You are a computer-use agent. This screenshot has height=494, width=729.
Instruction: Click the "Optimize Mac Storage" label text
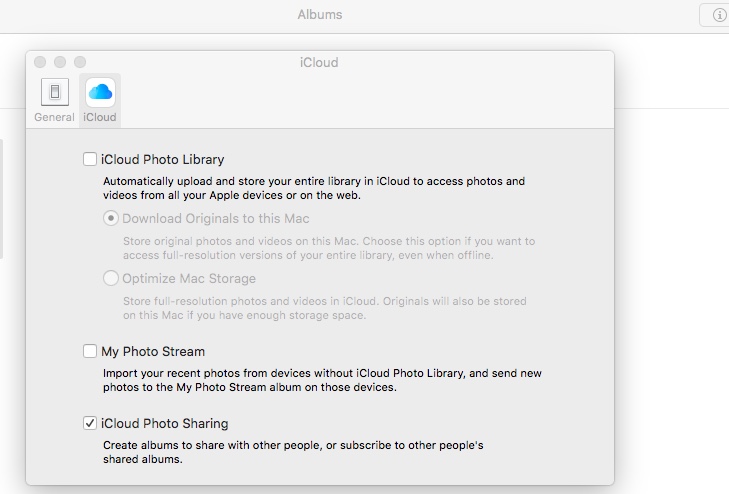click(189, 278)
